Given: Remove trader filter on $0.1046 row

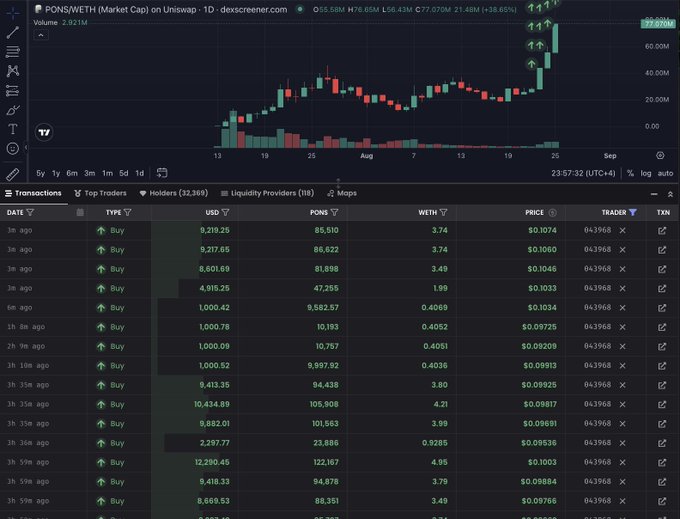Looking at the screenshot, I should tap(622, 269).
